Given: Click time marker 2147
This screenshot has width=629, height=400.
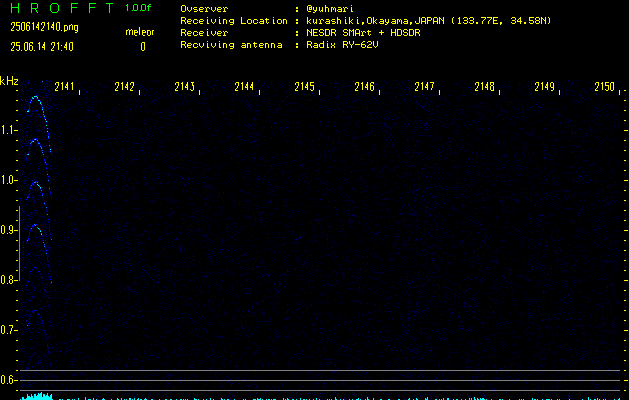Looking at the screenshot, I should point(424,87).
